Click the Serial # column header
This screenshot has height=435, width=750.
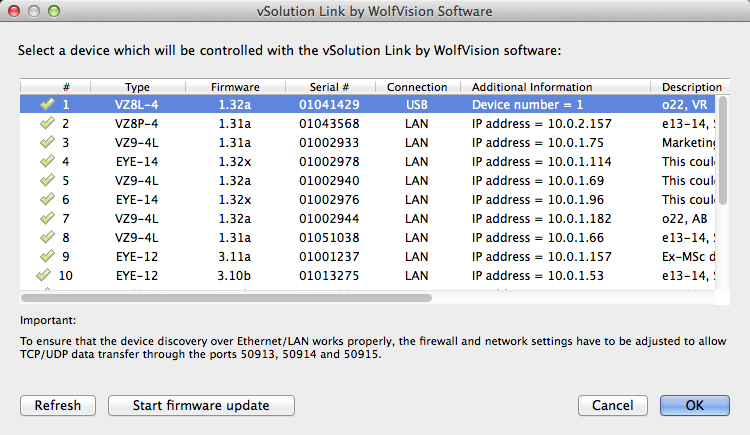[329, 87]
